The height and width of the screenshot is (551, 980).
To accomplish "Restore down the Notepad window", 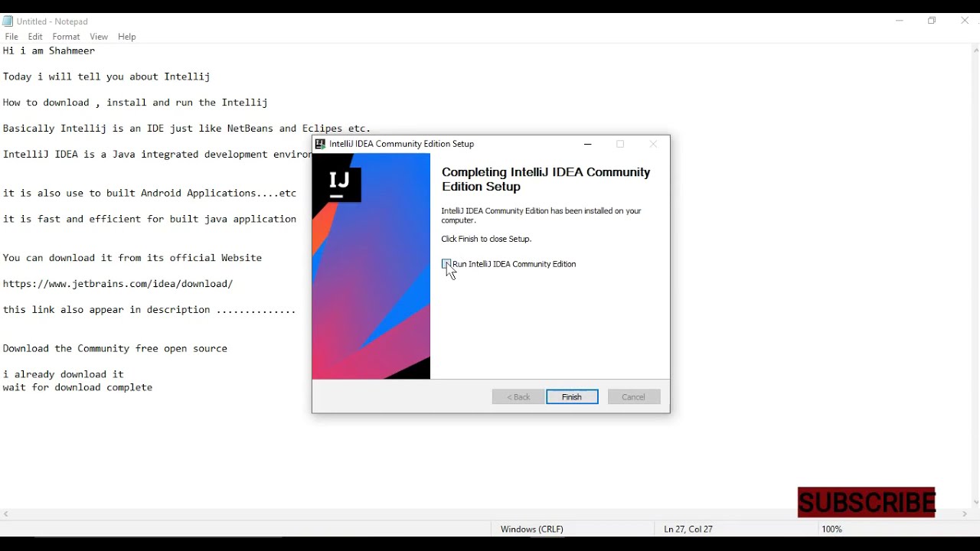I will [932, 21].
